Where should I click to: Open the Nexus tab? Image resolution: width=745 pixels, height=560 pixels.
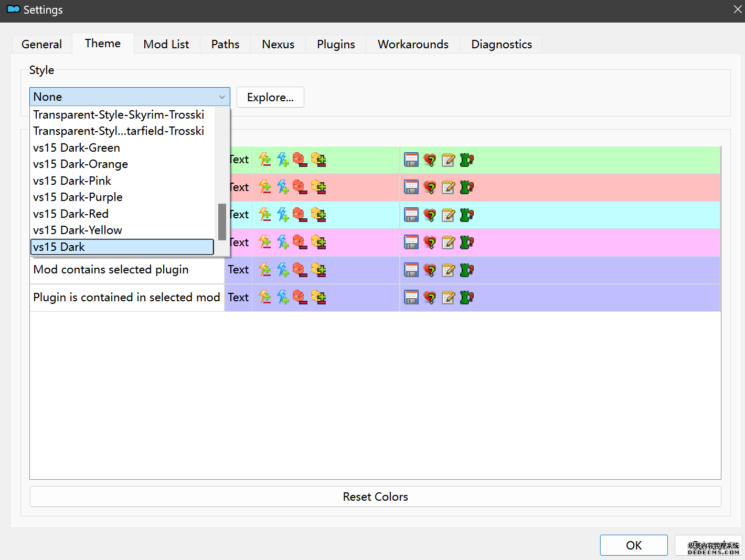(x=278, y=44)
